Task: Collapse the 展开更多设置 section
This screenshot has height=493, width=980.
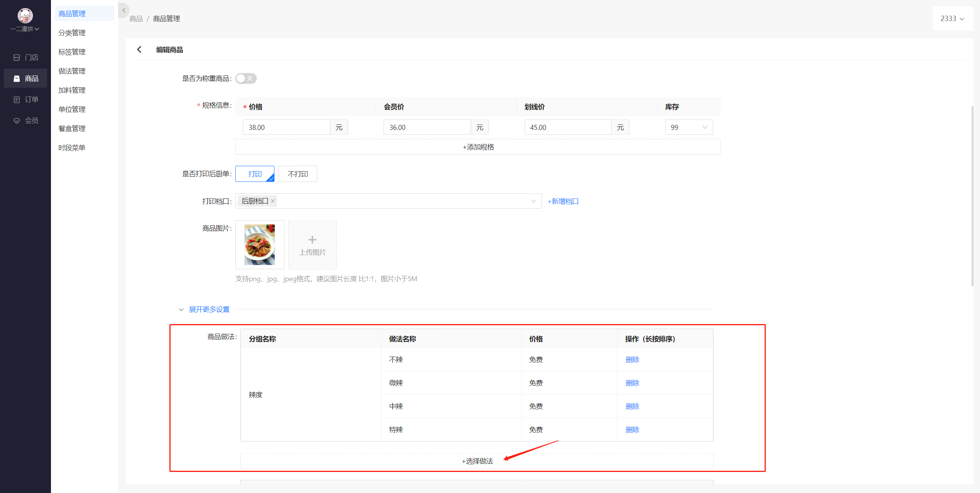Action: (205, 310)
